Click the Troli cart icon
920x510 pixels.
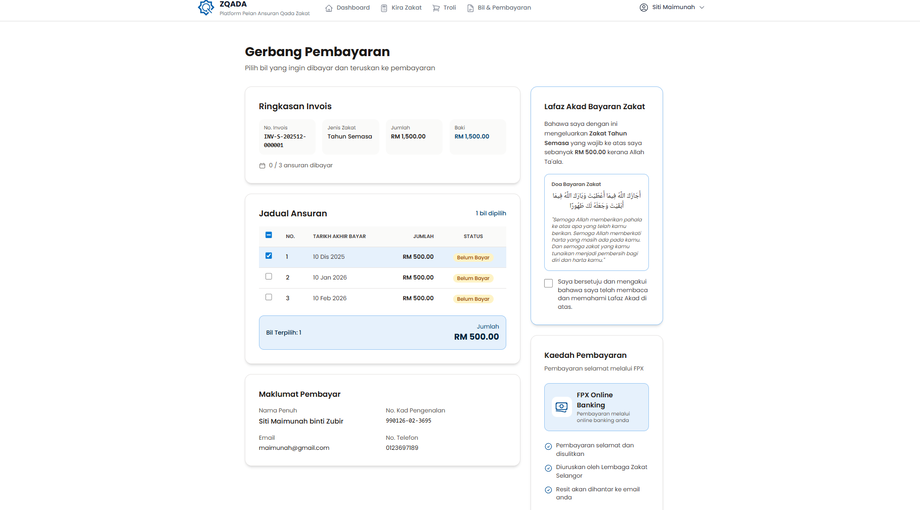436,8
